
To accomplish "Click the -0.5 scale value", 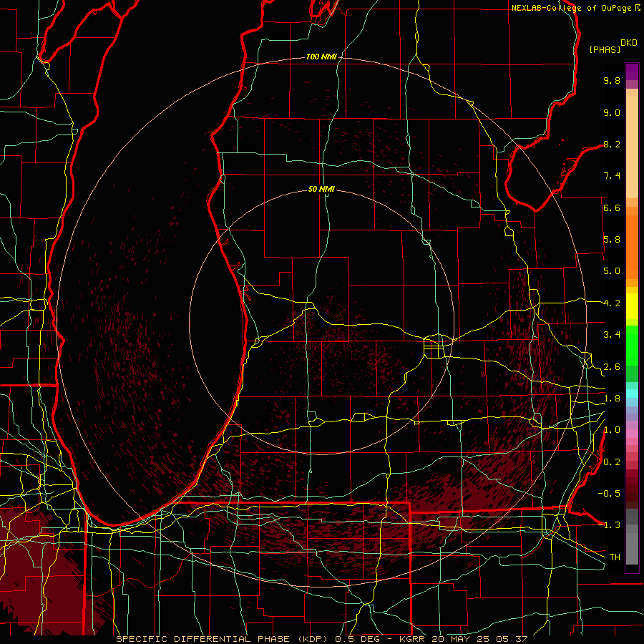I will click(x=609, y=494).
